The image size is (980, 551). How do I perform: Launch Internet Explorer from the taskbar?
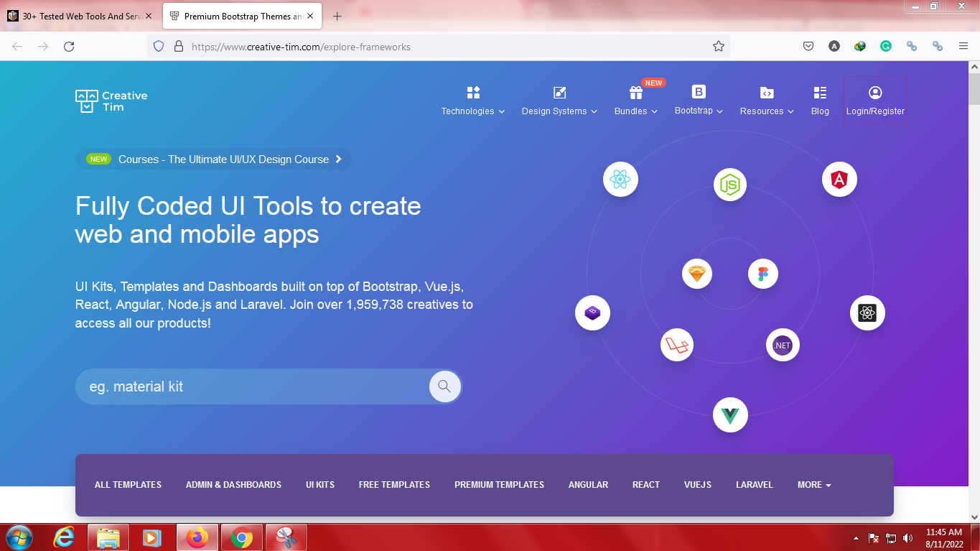tap(64, 537)
